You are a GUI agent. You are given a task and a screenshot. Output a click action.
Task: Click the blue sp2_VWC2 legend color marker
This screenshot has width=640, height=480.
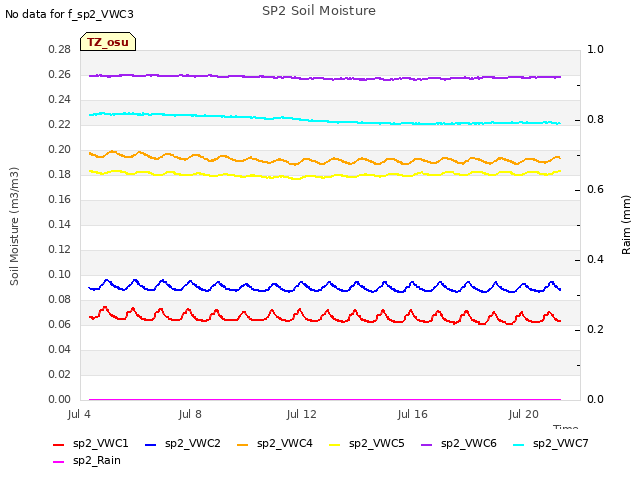pos(151,444)
